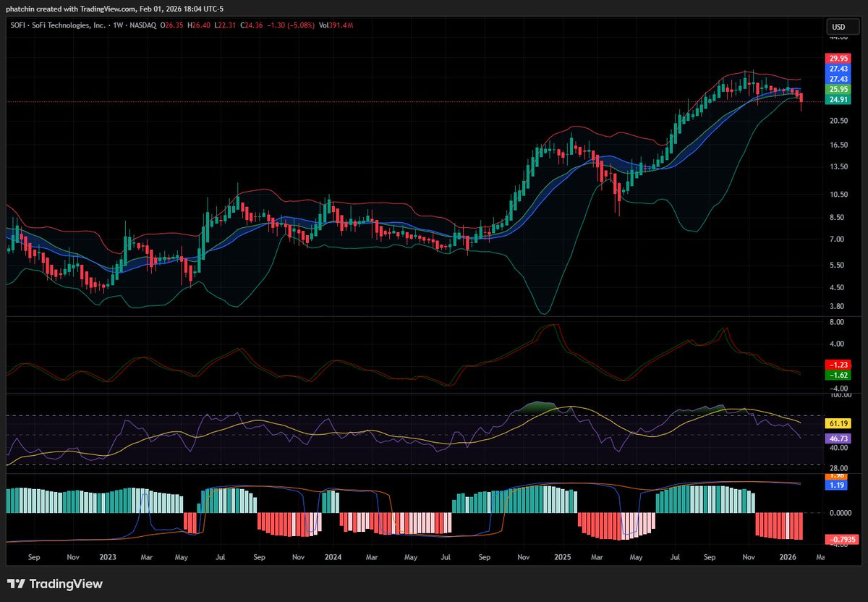Click the SOFI ticker symbol in the legend
The image size is (868, 602).
[17, 25]
